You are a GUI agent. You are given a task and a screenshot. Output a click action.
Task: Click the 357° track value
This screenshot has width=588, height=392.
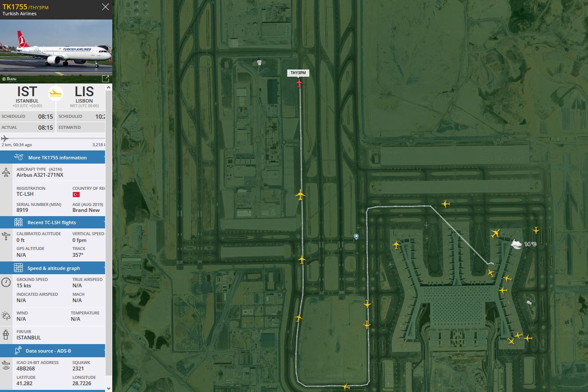[78, 255]
